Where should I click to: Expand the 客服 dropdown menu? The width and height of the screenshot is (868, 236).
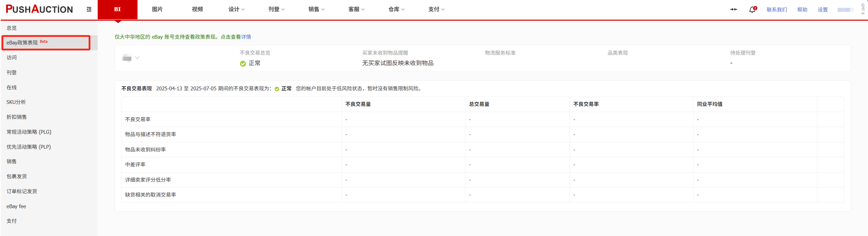[x=356, y=9]
